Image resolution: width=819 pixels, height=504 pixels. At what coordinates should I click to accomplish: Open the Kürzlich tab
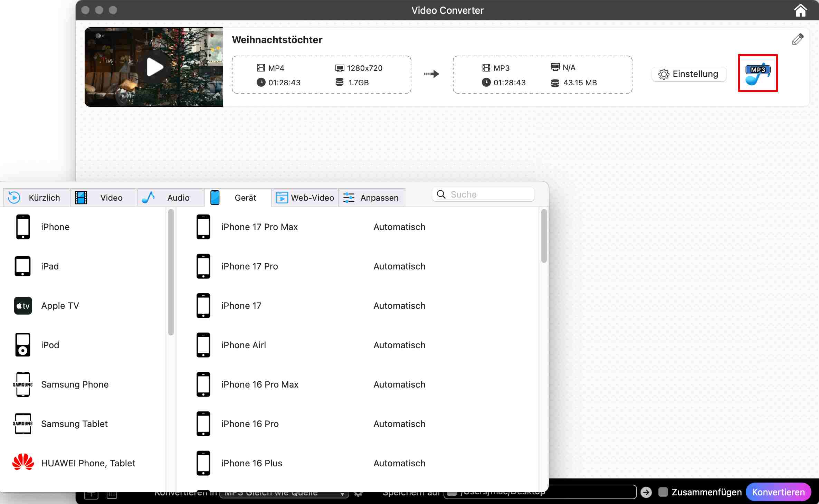tap(36, 198)
